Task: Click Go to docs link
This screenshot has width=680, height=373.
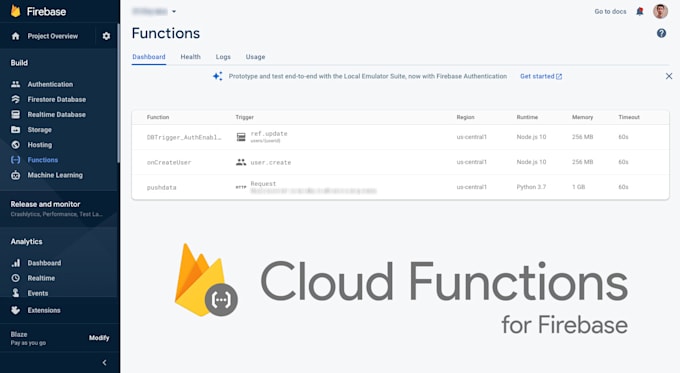Action: coord(610,12)
